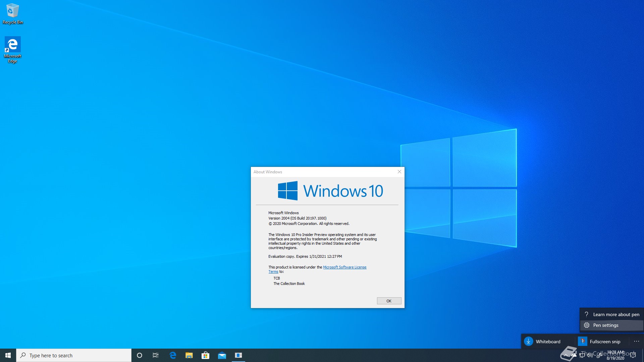Open the Windows Start menu
644x362 pixels.
(8, 355)
